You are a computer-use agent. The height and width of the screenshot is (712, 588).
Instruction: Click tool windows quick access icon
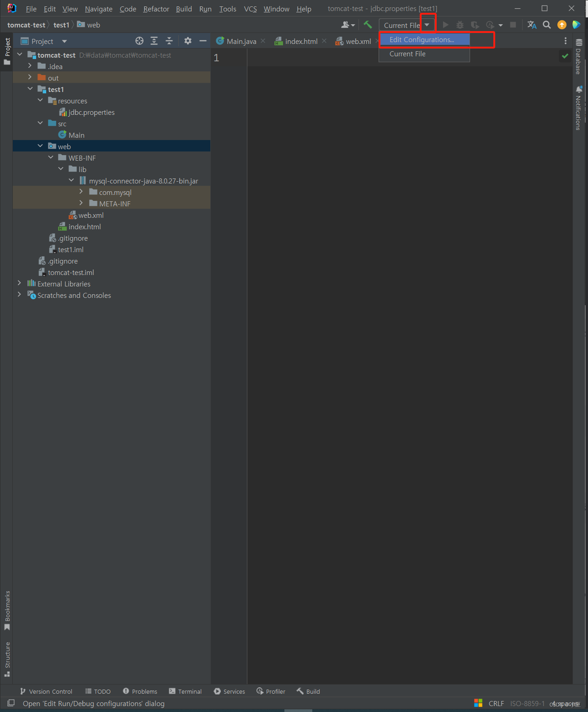point(11,703)
